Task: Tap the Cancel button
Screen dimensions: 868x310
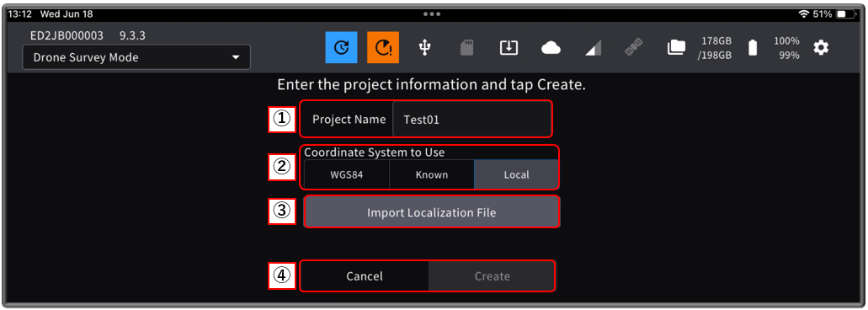Action: click(x=365, y=276)
